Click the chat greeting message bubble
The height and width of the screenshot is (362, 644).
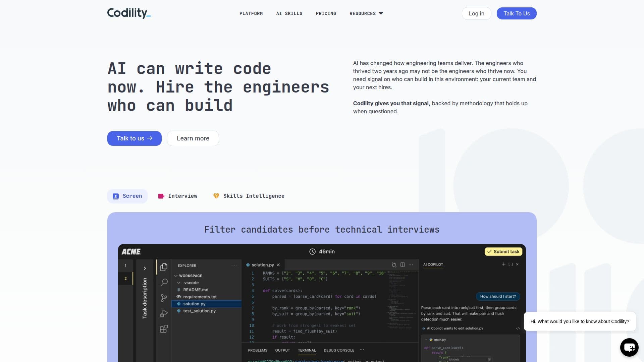point(580,321)
